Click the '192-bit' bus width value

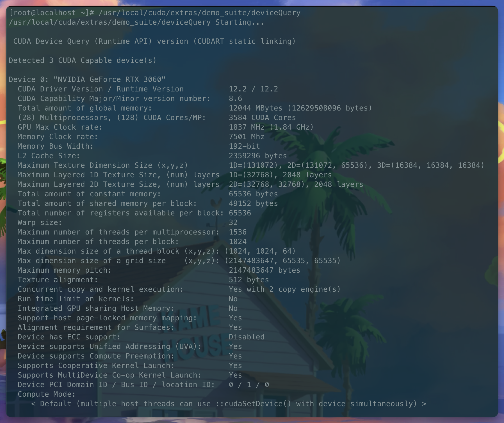pos(244,146)
